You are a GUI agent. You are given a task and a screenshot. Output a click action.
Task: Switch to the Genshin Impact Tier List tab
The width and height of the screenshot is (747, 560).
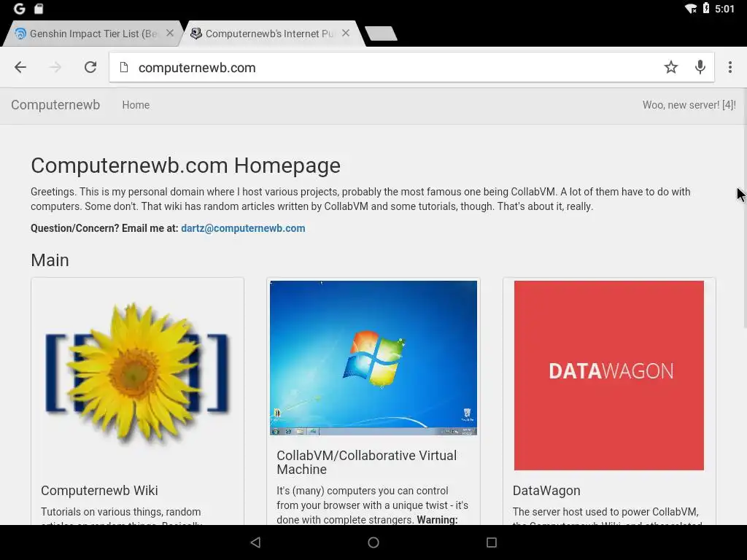click(x=93, y=34)
